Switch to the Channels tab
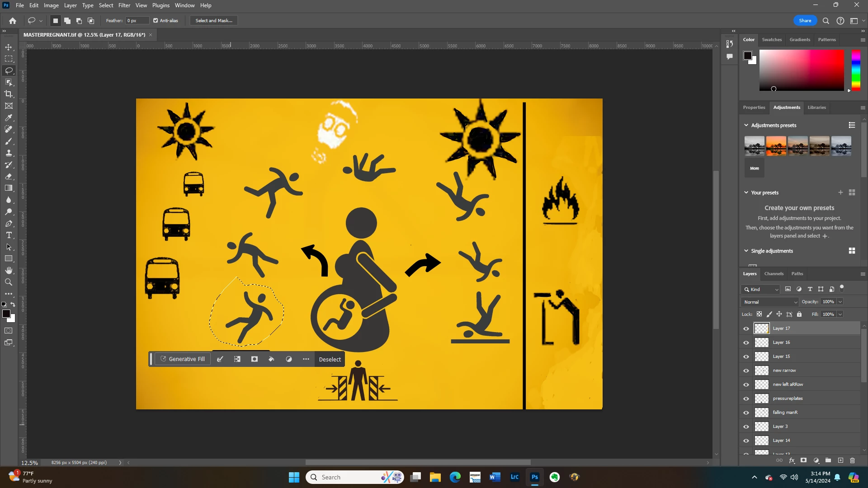This screenshot has height=488, width=868. [x=774, y=273]
